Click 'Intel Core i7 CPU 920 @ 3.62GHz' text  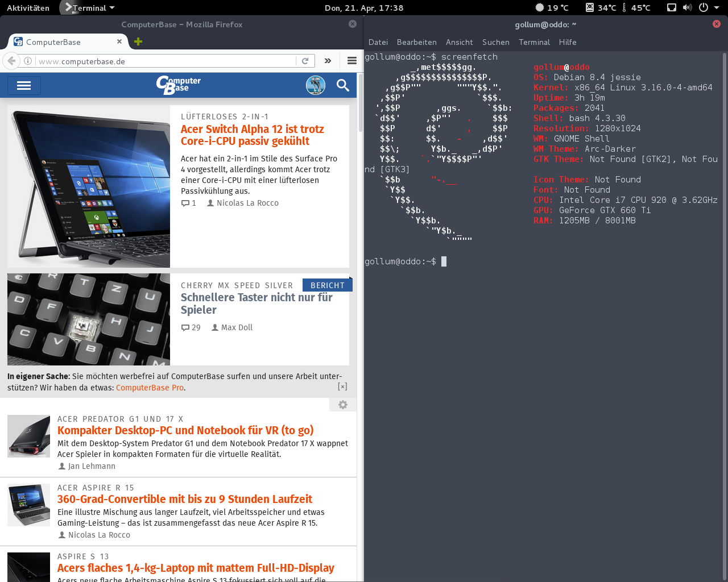[x=638, y=200]
